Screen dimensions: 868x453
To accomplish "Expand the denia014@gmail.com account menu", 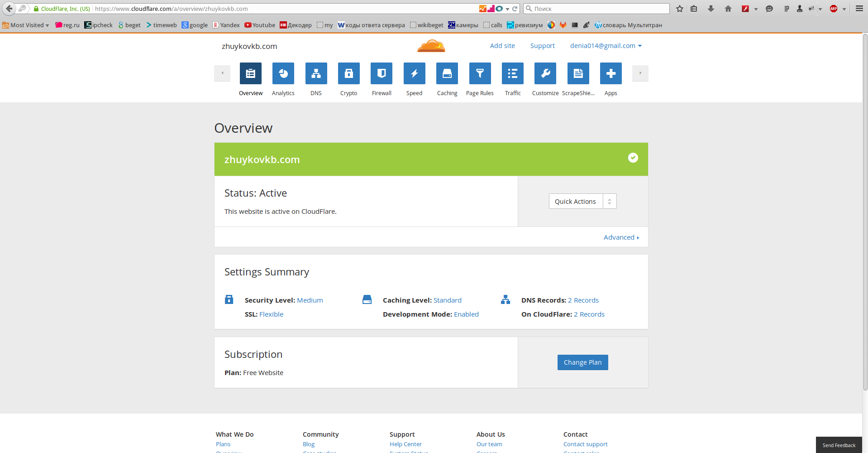I will coord(606,46).
